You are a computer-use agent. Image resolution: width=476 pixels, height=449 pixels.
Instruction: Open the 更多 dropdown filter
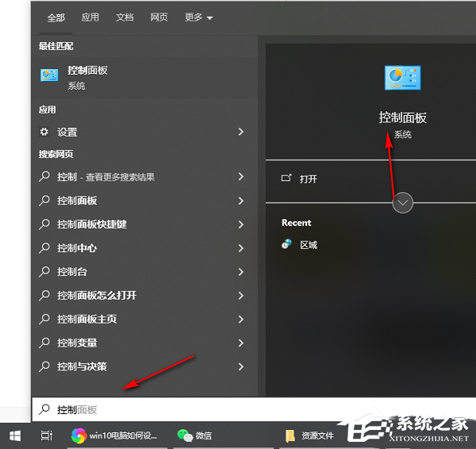(198, 17)
